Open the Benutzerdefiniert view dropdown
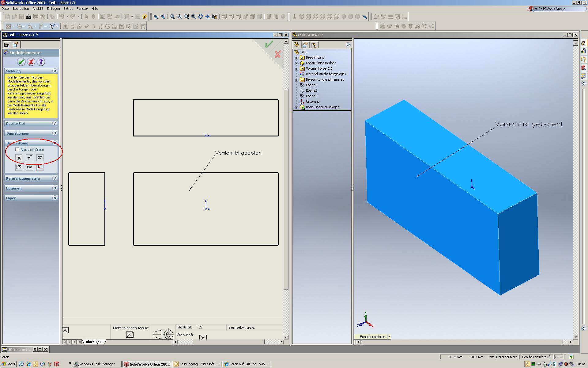 tap(389, 337)
